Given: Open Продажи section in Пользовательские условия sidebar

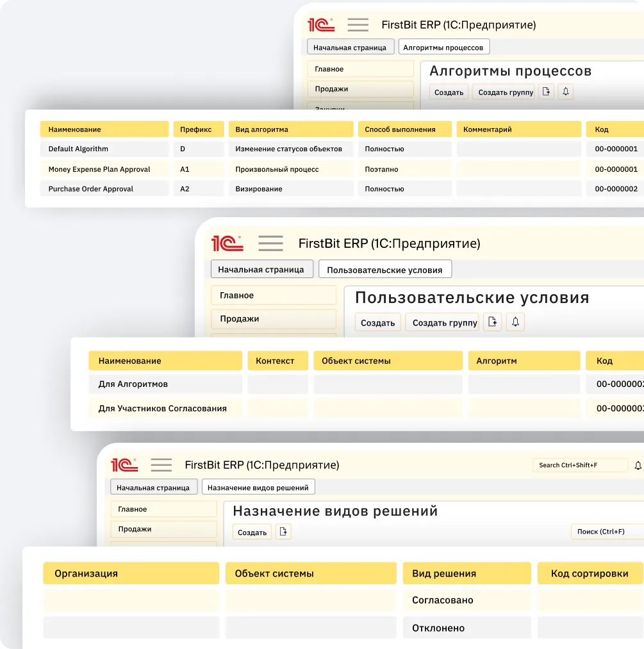Looking at the screenshot, I should click(273, 318).
